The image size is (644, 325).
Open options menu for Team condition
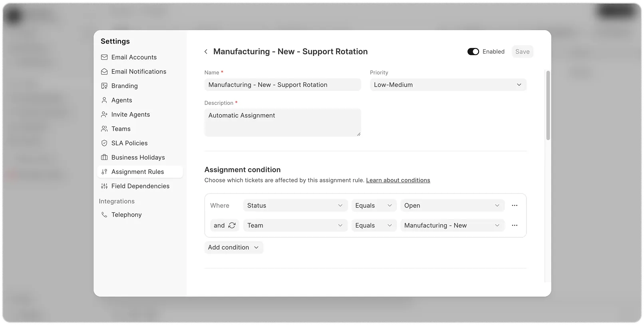[x=515, y=225]
